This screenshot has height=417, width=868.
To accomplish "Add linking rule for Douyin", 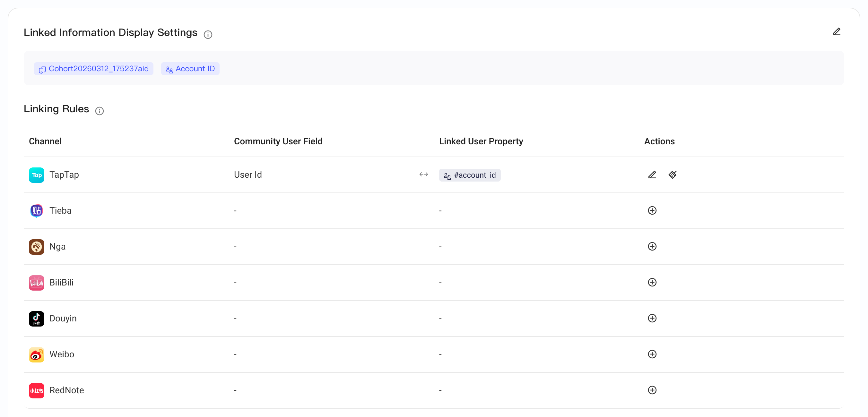I will coord(652,318).
